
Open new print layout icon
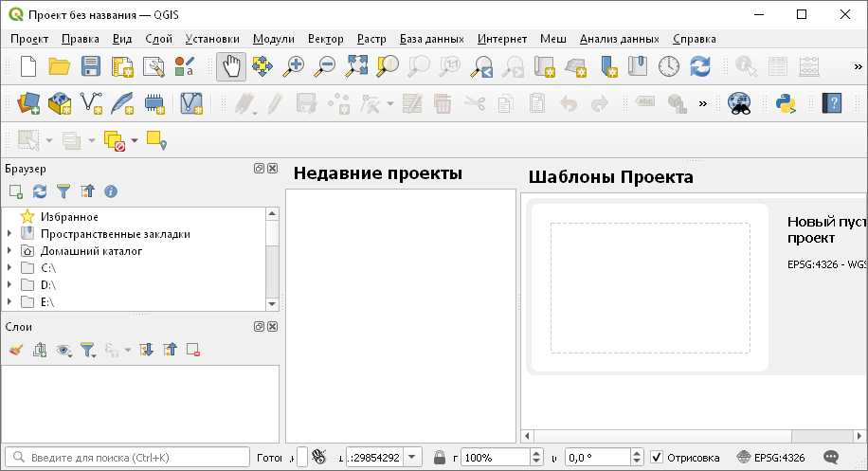[122, 66]
